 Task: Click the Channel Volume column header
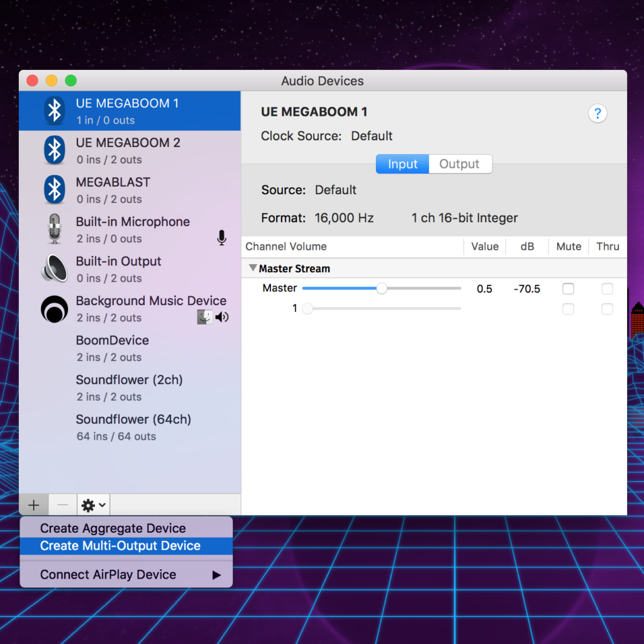286,247
